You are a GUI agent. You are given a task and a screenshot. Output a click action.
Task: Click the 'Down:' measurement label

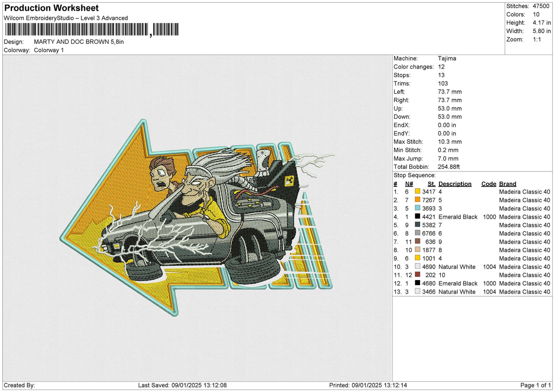pos(402,116)
